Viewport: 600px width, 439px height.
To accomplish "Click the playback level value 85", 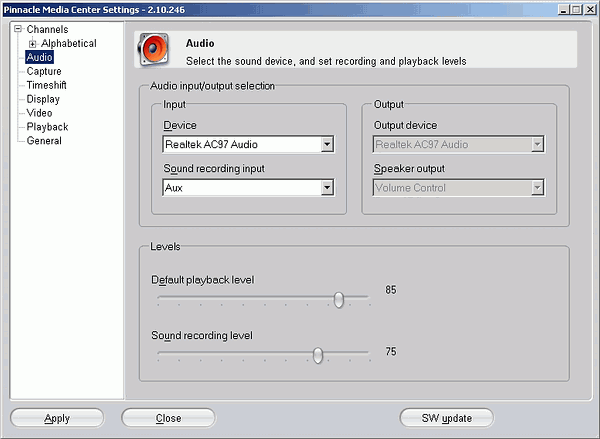I will 391,290.
